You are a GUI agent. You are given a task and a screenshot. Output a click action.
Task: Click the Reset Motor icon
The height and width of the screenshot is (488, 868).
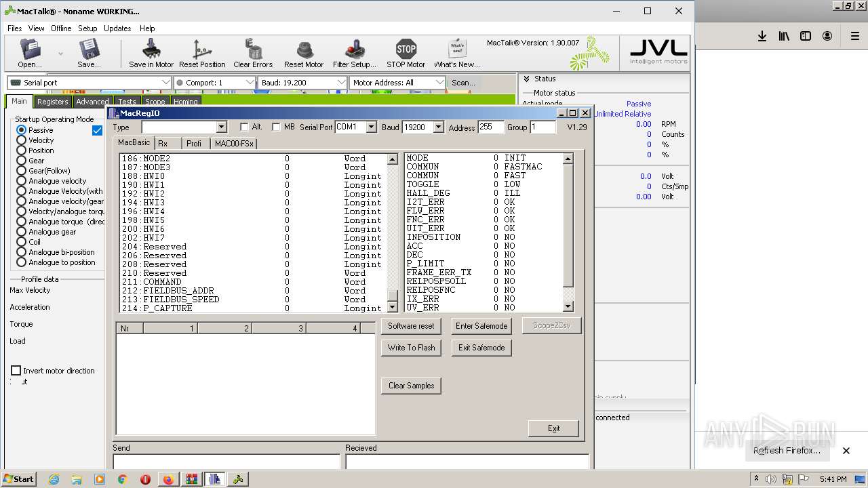[x=304, y=53]
